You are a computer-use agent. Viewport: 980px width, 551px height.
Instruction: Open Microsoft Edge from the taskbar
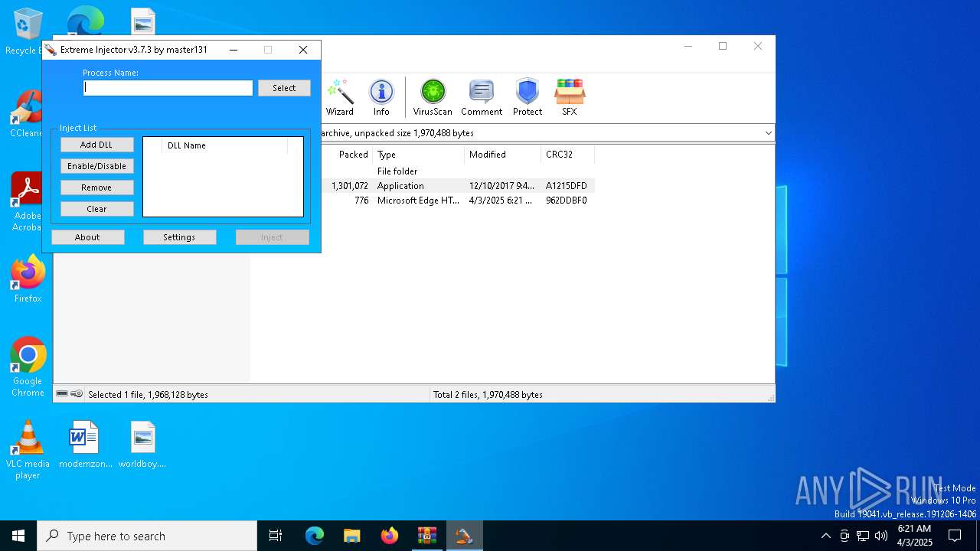click(315, 536)
